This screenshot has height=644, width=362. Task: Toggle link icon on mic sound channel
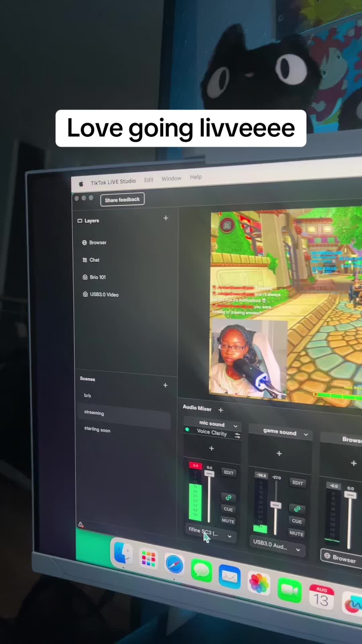229,497
